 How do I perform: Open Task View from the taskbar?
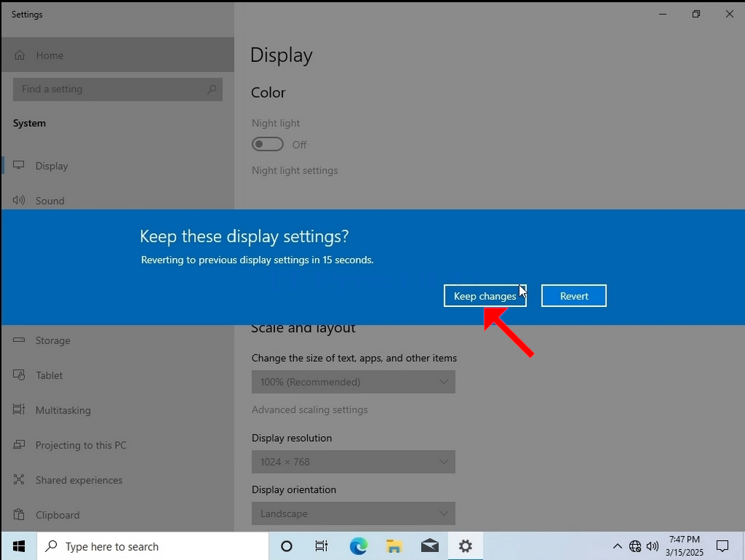click(322, 546)
